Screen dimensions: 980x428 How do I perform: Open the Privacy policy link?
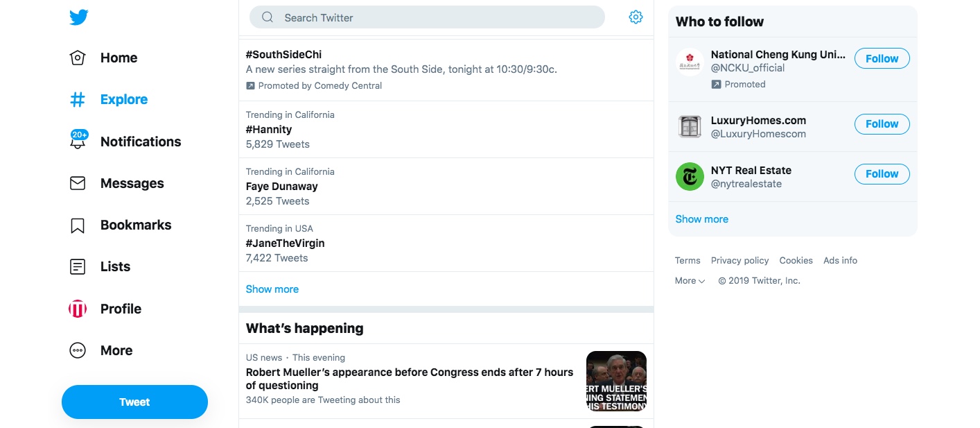coord(740,261)
